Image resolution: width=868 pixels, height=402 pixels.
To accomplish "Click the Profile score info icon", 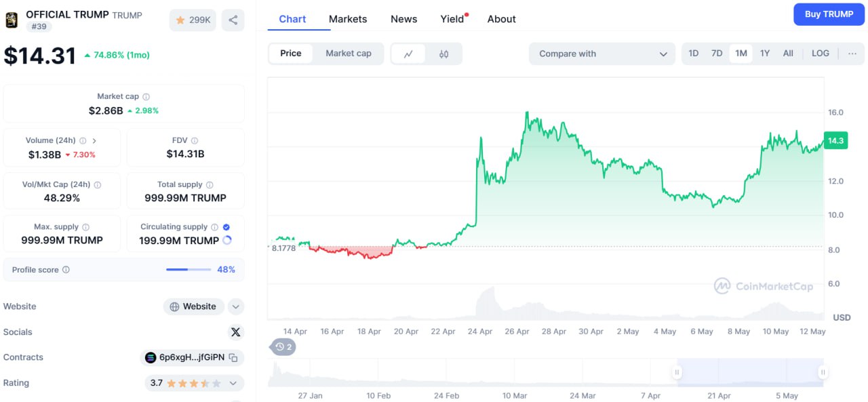I will (x=66, y=270).
